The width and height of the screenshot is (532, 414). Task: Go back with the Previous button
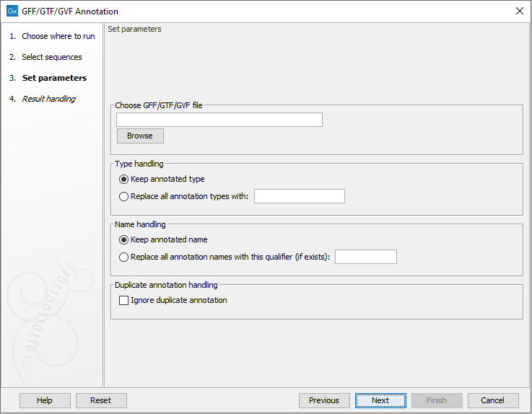click(323, 400)
